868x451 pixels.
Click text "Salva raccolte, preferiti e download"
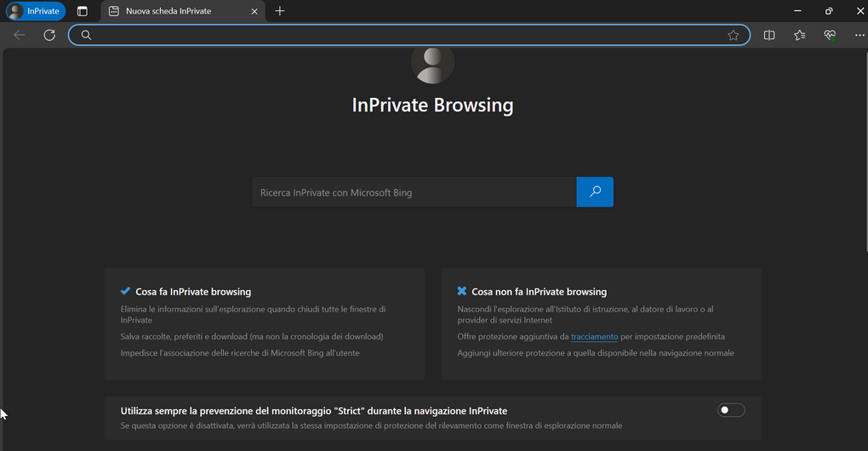[x=184, y=336]
